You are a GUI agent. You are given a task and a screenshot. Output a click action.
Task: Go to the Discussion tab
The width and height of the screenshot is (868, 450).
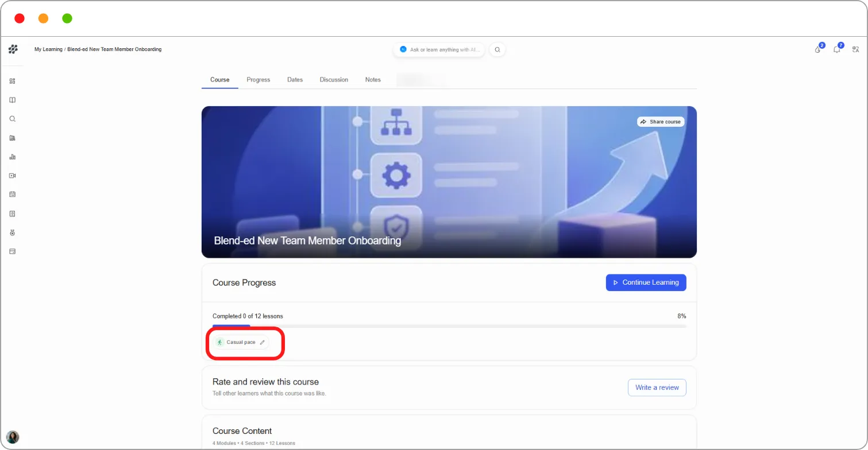click(x=334, y=80)
